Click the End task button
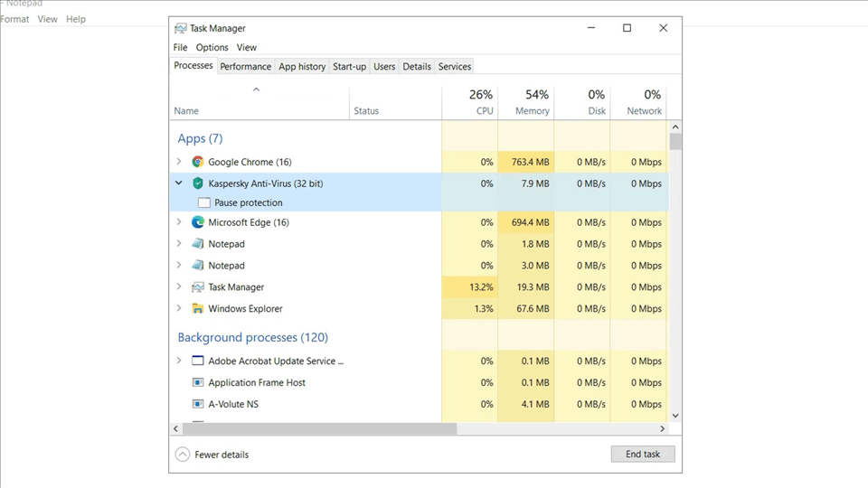 click(643, 455)
